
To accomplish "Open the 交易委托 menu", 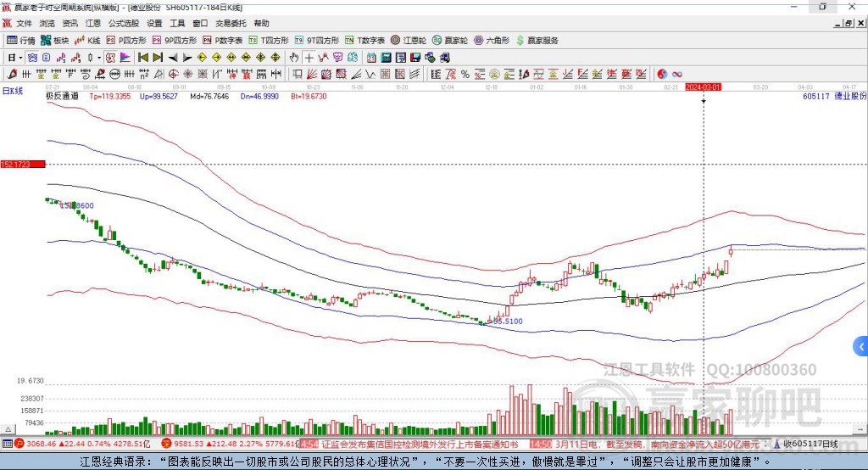I will tap(231, 24).
